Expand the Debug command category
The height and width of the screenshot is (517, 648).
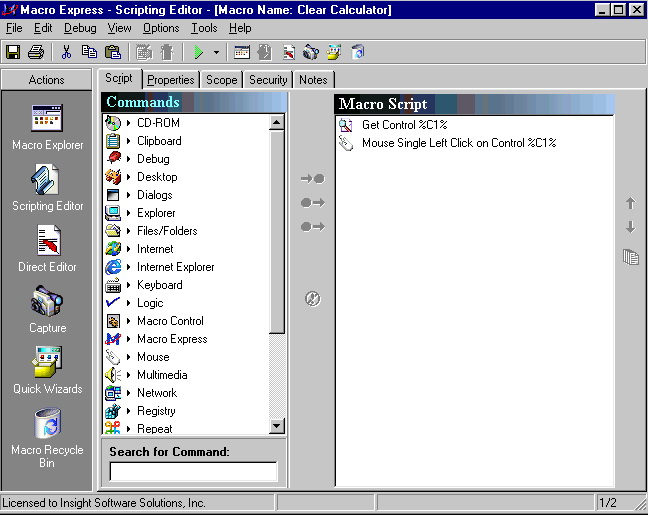tap(129, 159)
